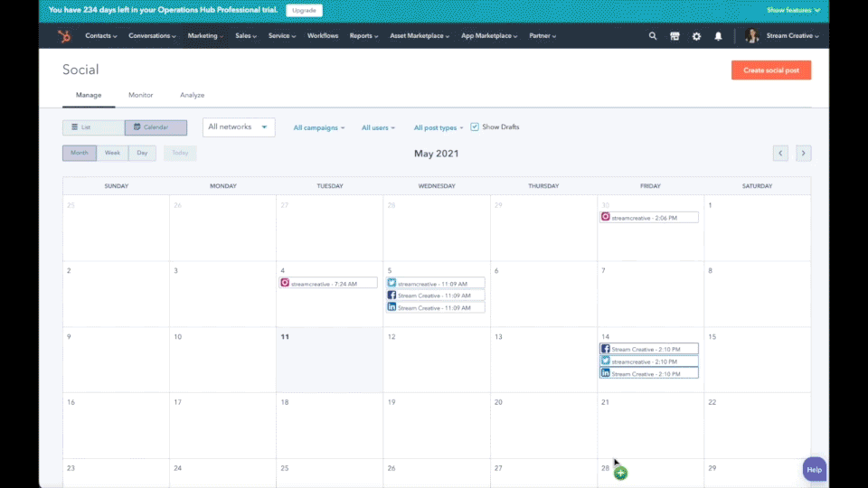Open LinkedIn post at 11:09 AM on May 5

[x=436, y=307]
